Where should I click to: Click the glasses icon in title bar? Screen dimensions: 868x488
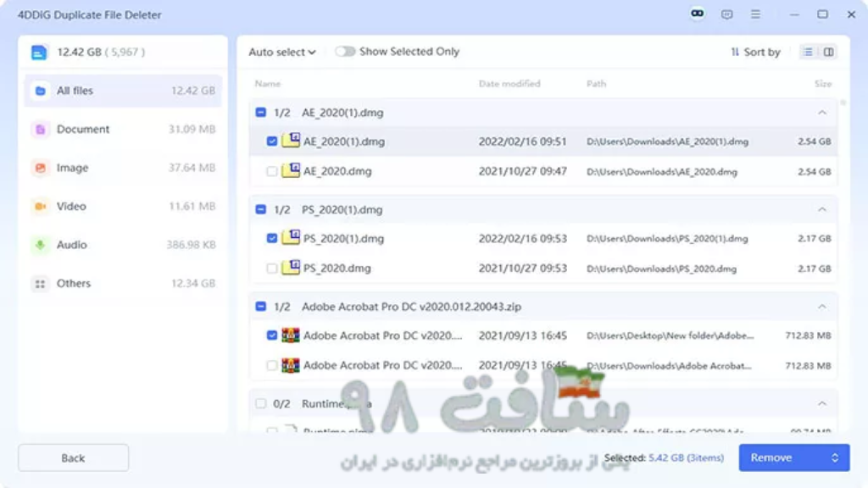(x=697, y=14)
